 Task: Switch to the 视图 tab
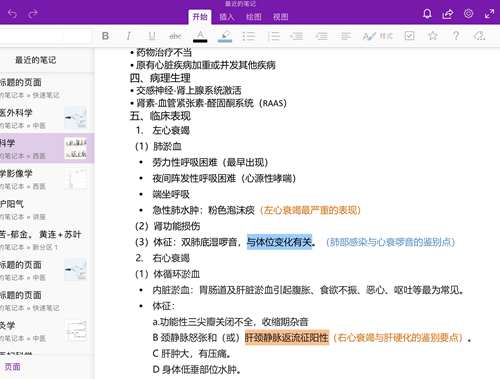click(280, 17)
